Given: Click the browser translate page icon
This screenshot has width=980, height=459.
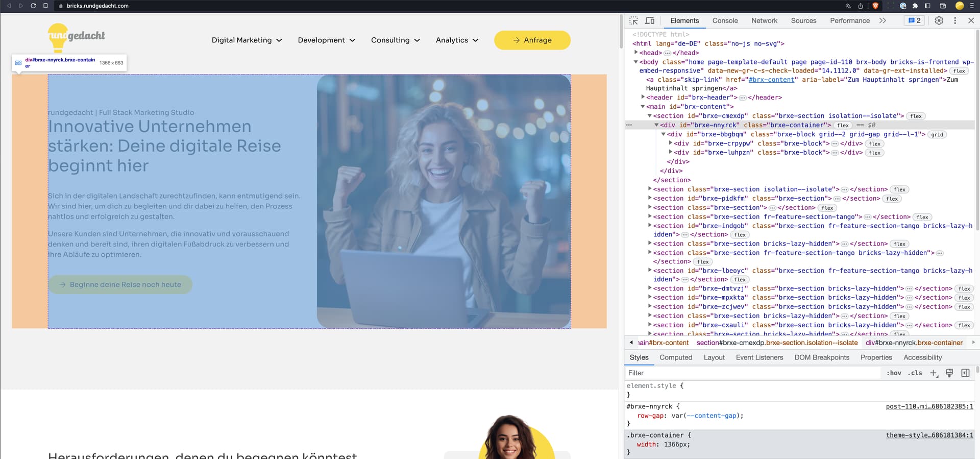Looking at the screenshot, I should pyautogui.click(x=848, y=6).
